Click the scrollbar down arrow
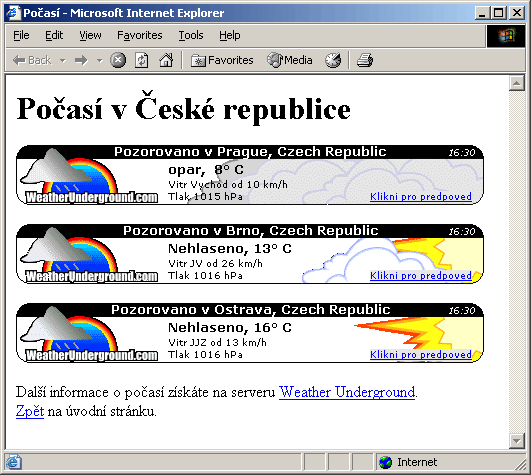The width and height of the screenshot is (531, 475). (517, 441)
